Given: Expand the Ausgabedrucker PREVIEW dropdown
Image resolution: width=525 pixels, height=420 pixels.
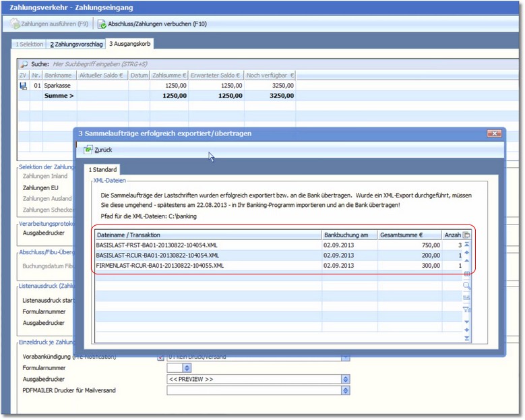Looking at the screenshot, I should coord(346,379).
